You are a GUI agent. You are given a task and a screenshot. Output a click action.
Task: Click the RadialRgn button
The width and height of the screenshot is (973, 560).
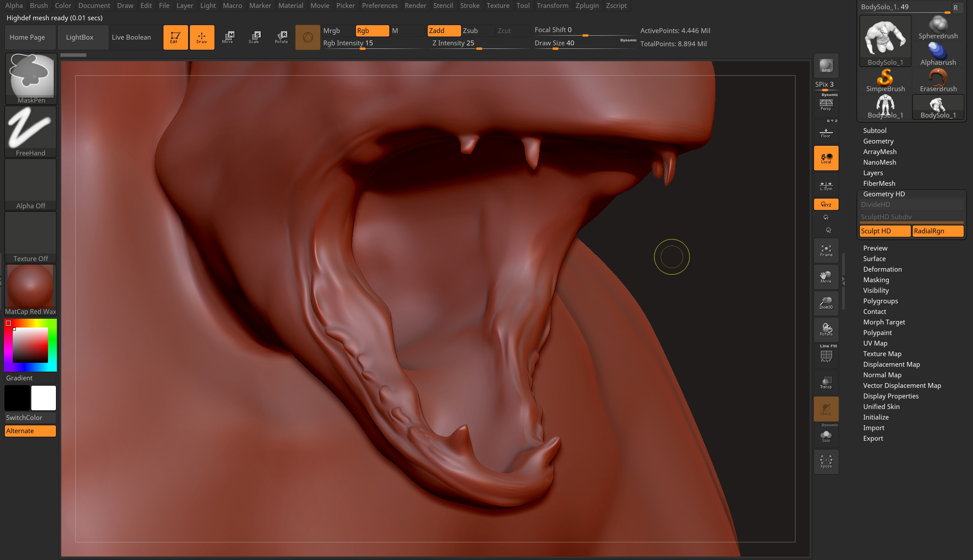coord(938,231)
